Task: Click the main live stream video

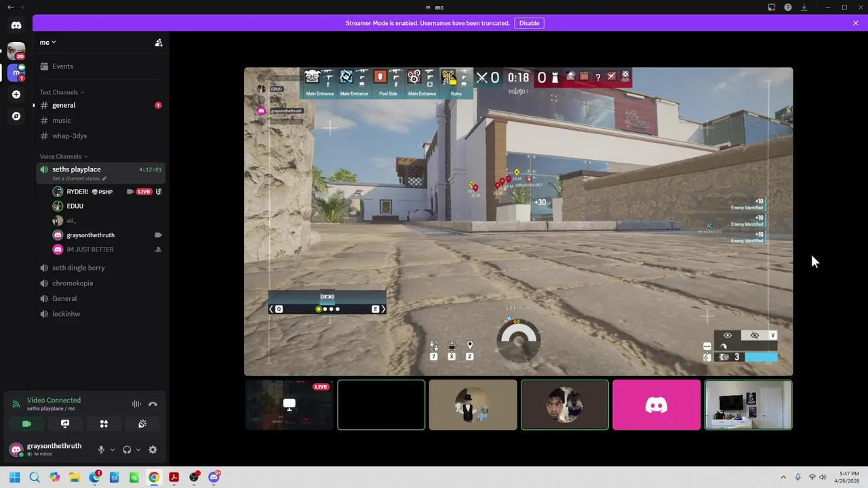Action: [518, 221]
